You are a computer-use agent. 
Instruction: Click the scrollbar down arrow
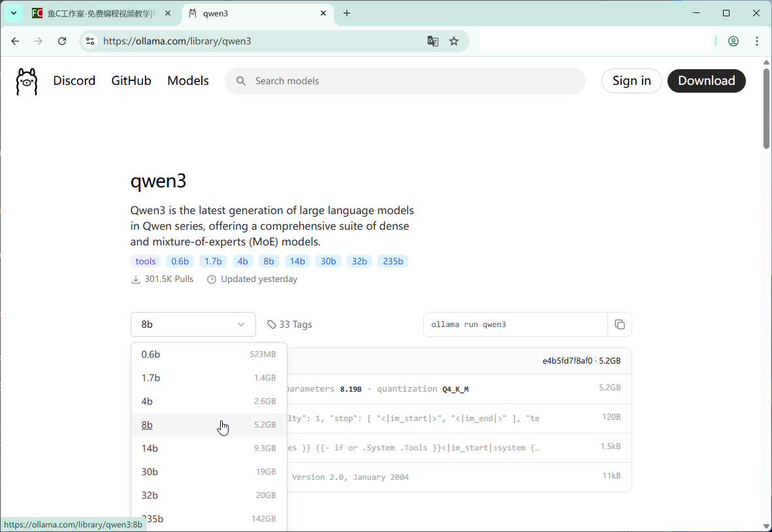[766, 527]
